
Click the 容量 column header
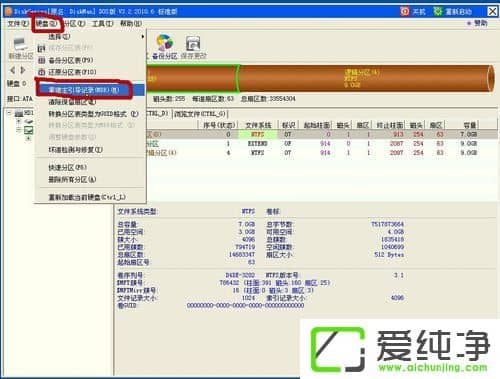(x=470, y=125)
